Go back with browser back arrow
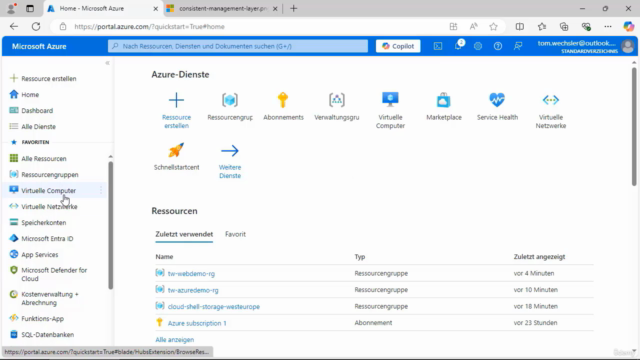This screenshot has width=640, height=360. [x=14, y=27]
